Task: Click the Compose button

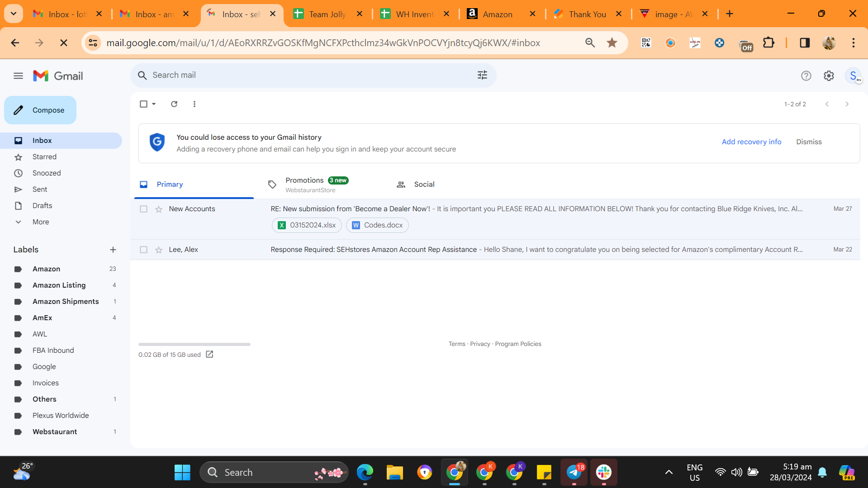Action: coord(40,110)
